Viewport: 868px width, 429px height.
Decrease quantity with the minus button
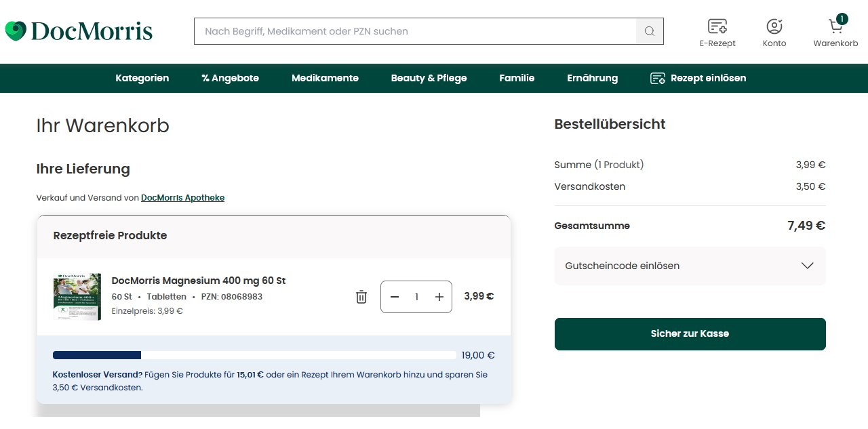point(395,297)
